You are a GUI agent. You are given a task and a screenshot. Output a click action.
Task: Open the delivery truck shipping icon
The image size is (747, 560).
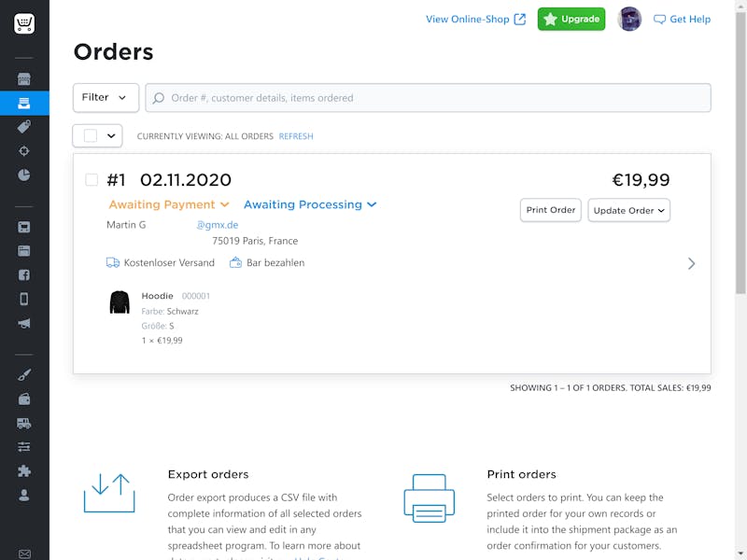coord(24,423)
